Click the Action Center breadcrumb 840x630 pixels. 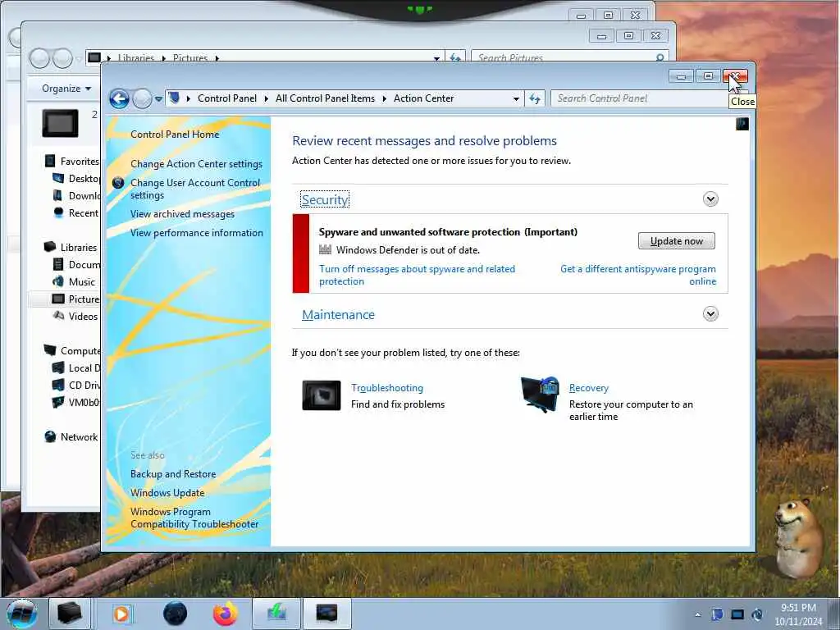coord(424,98)
